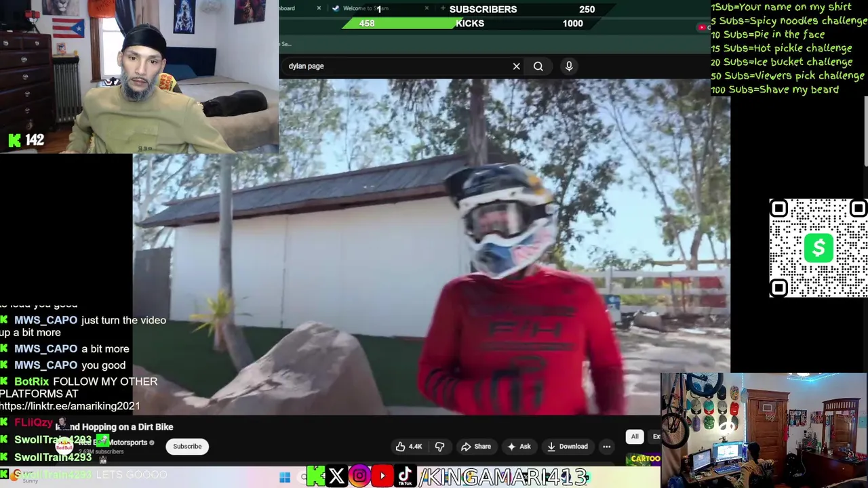The width and height of the screenshot is (868, 488).
Task: Open the linktr.ee/amariking2021 chat link
Action: tap(70, 406)
